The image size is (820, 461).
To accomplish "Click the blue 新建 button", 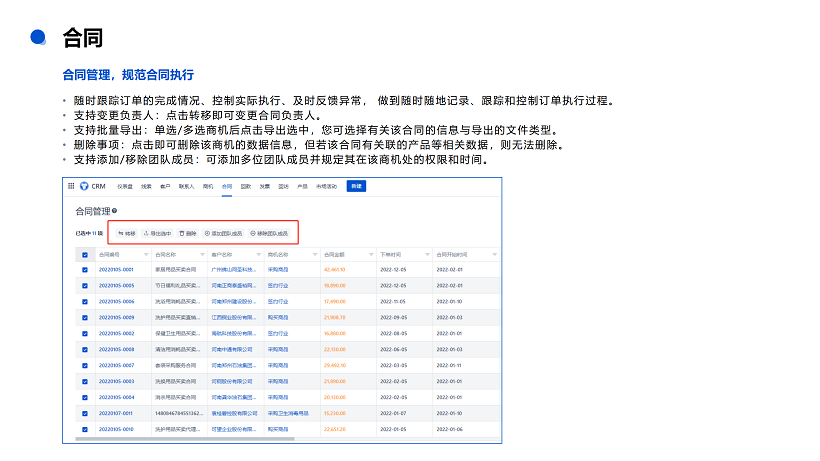I will tap(356, 186).
